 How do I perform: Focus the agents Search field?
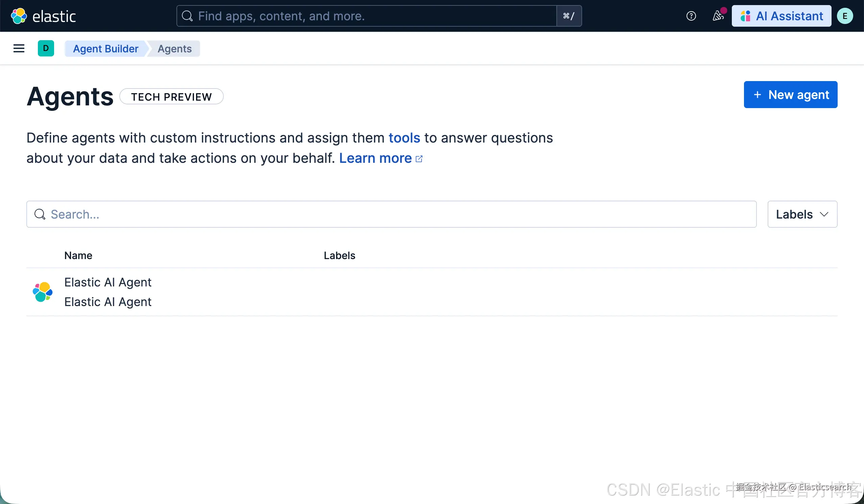[391, 214]
